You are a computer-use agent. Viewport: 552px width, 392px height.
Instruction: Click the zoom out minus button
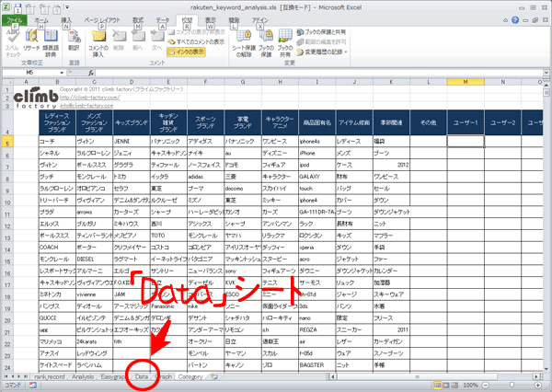click(x=486, y=385)
